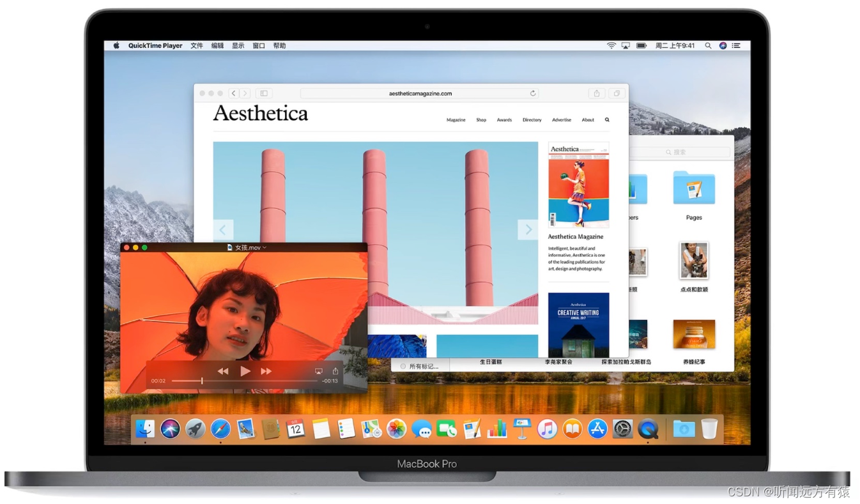Click Safari forward arrow button
Image resolution: width=860 pixels, height=504 pixels.
(x=245, y=93)
